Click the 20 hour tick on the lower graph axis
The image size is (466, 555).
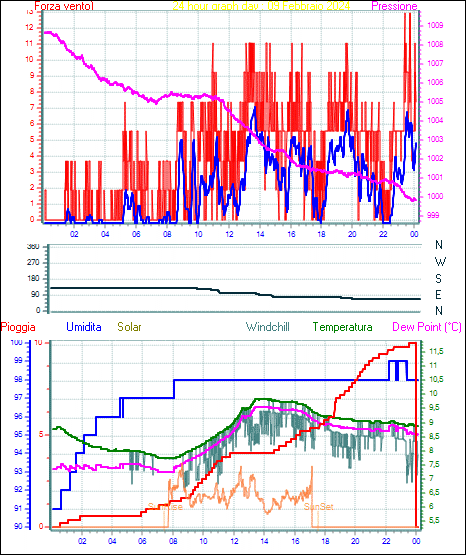(355, 541)
